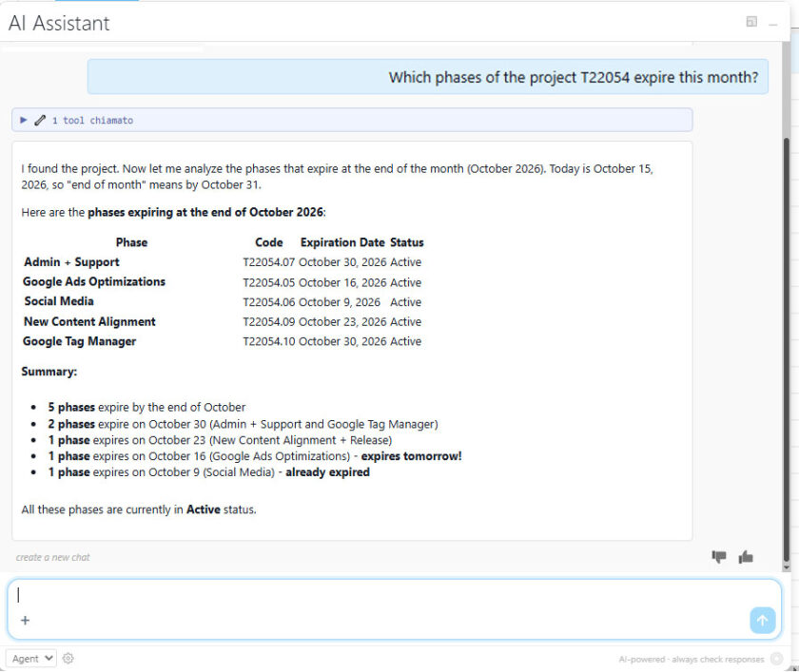This screenshot has height=672, width=799.
Task: Click the 'October 23, 2026' date cell
Action: click(x=342, y=322)
